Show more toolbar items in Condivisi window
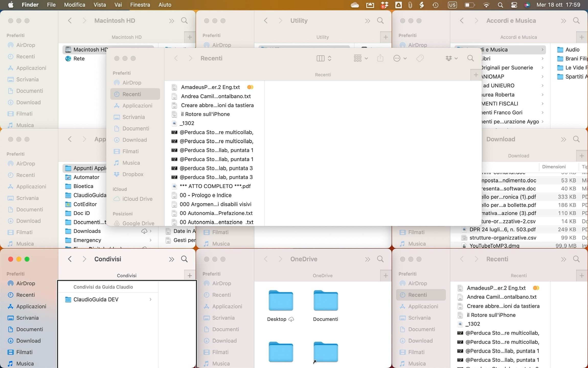 tap(171, 259)
